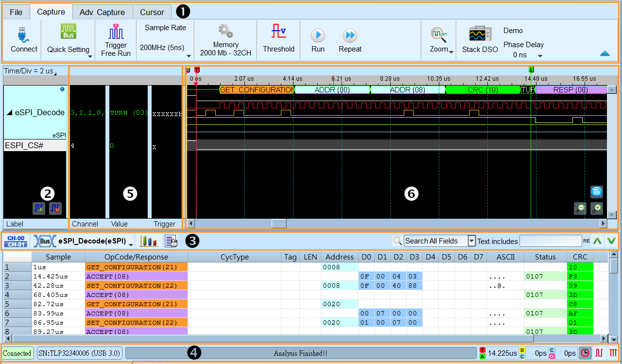This screenshot has width=622, height=364.
Task: Toggle the timing lines indicator in the status bar
Action: pyautogui.click(x=612, y=353)
